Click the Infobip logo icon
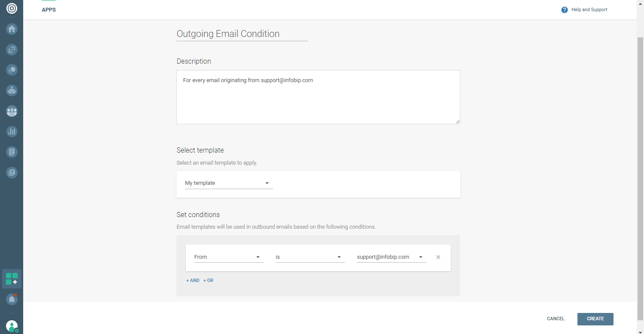 click(12, 8)
